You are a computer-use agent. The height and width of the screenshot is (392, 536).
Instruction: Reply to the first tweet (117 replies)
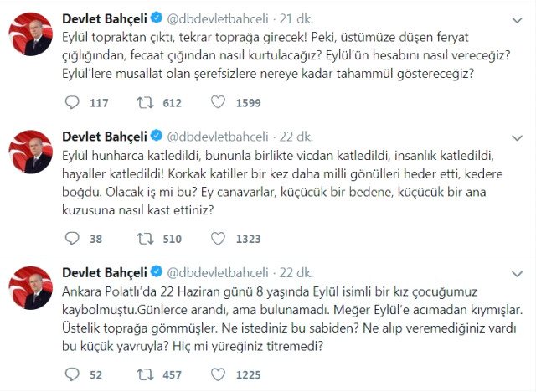click(x=73, y=102)
